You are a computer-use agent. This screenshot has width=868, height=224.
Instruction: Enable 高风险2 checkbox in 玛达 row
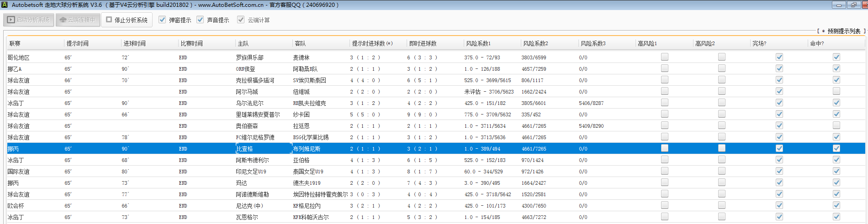(722, 182)
